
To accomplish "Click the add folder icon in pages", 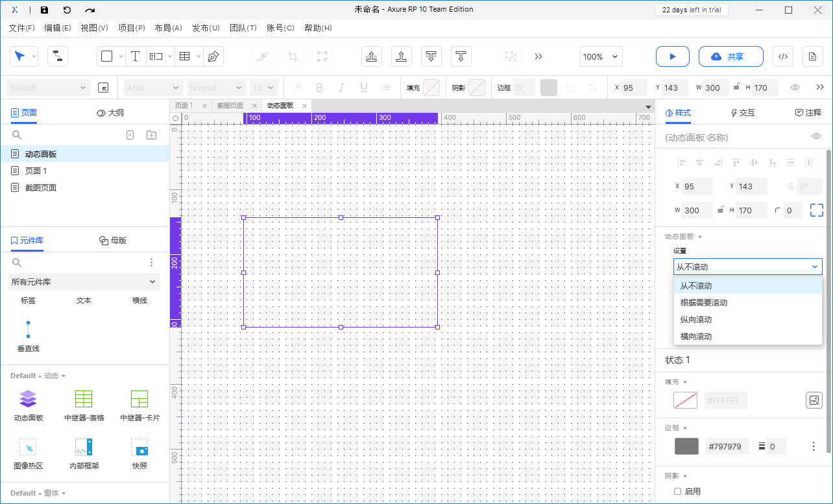I will coord(151,135).
